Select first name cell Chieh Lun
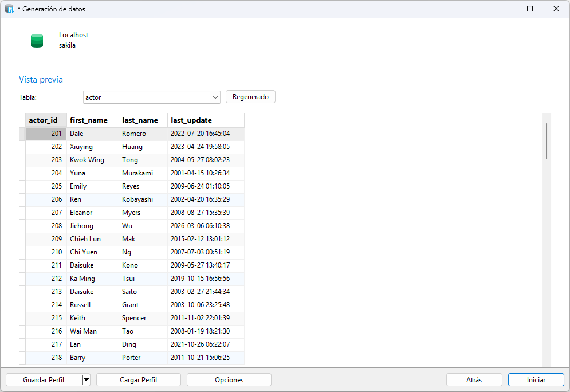570x392 pixels. tap(93, 239)
